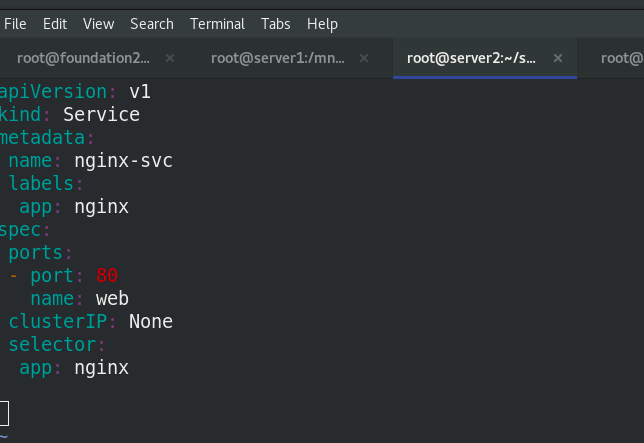
Task: Click nginx value under labels
Action: [101, 207]
